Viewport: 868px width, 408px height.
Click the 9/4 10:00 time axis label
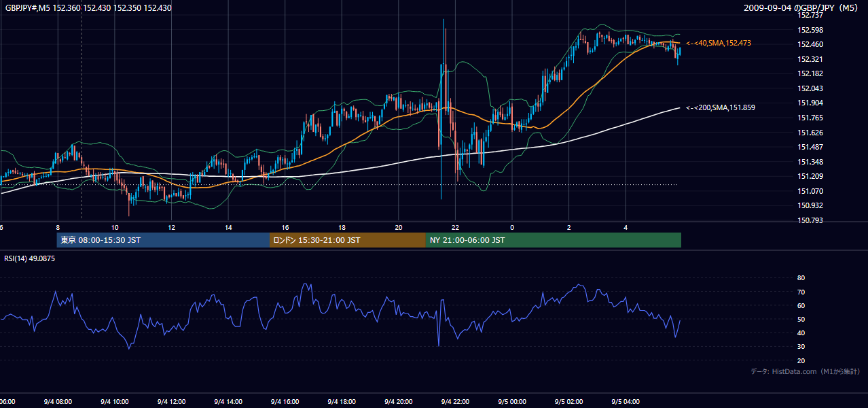[x=115, y=401]
